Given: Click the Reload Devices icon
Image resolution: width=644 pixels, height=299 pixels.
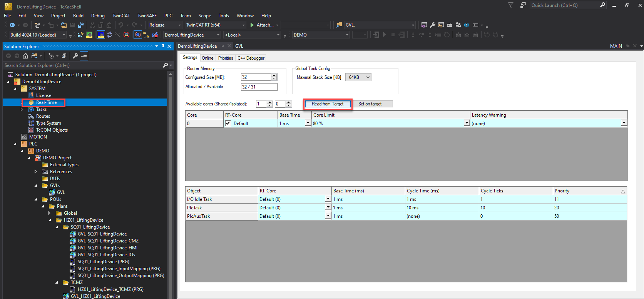Looking at the screenshot, I should [109, 35].
